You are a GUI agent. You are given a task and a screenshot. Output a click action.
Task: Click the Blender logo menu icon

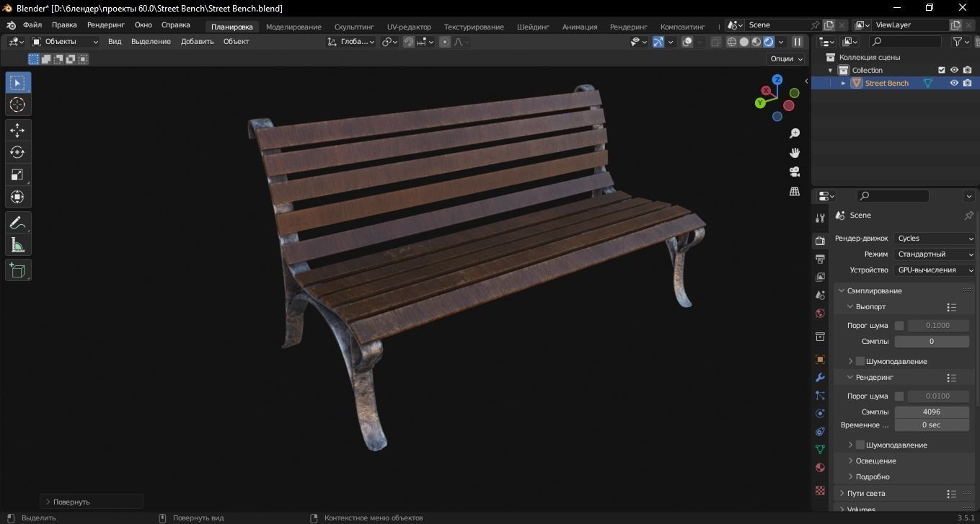(x=11, y=25)
